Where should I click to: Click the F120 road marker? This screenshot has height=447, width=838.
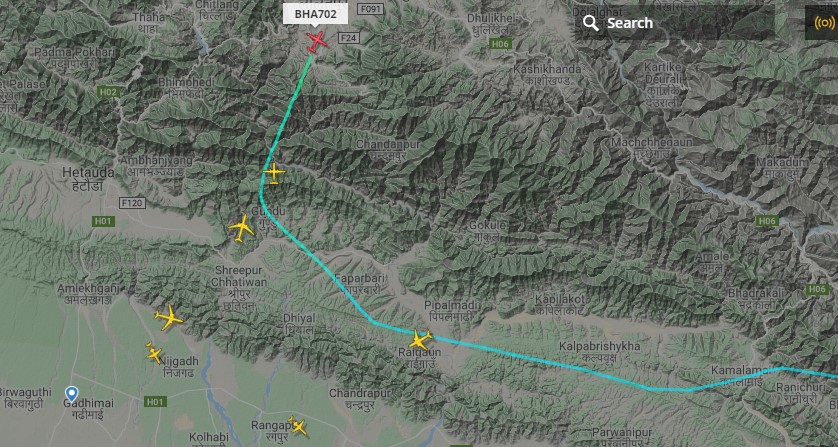point(132,203)
